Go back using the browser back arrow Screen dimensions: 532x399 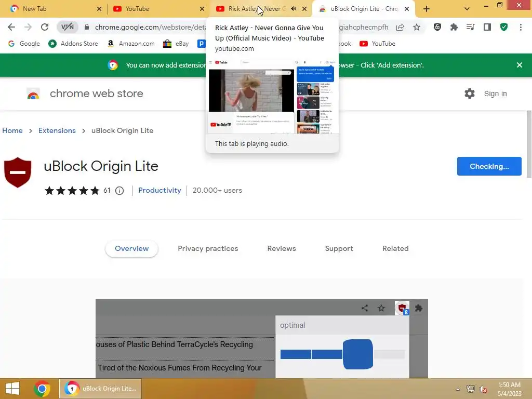(x=11, y=27)
